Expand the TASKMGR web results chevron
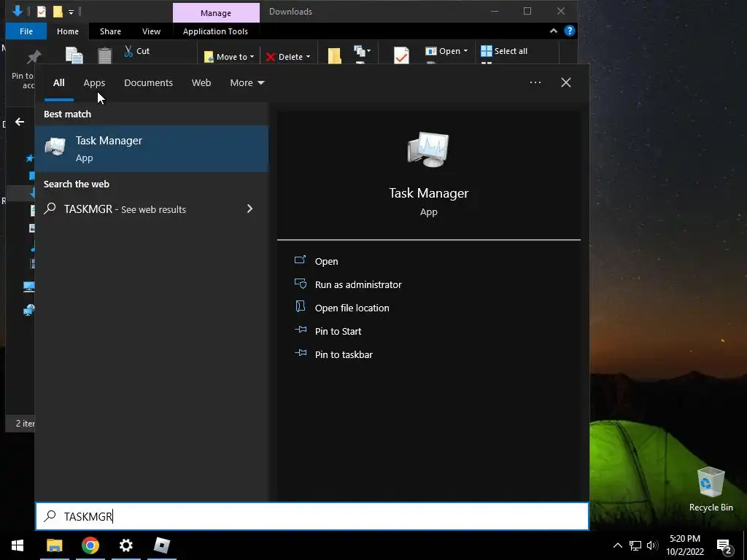 point(249,209)
